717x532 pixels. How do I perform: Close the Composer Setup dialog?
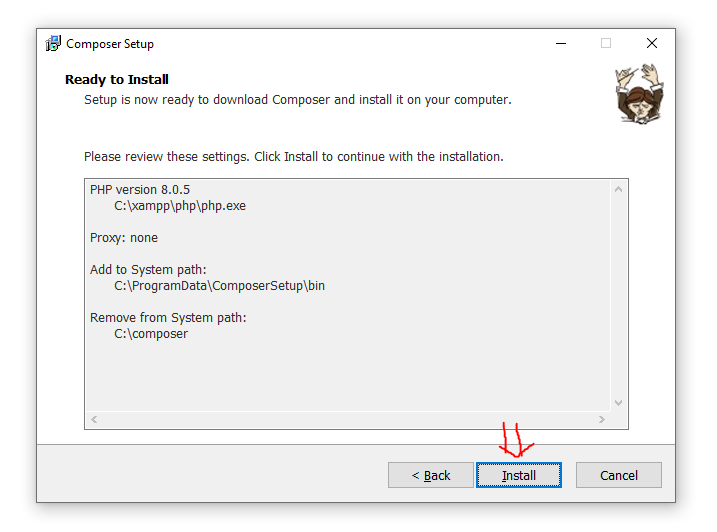(x=652, y=43)
